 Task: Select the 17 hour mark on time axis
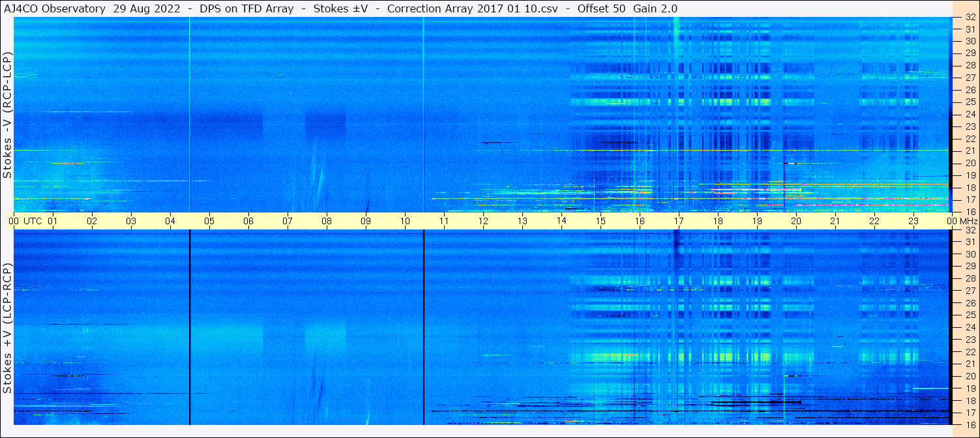679,221
